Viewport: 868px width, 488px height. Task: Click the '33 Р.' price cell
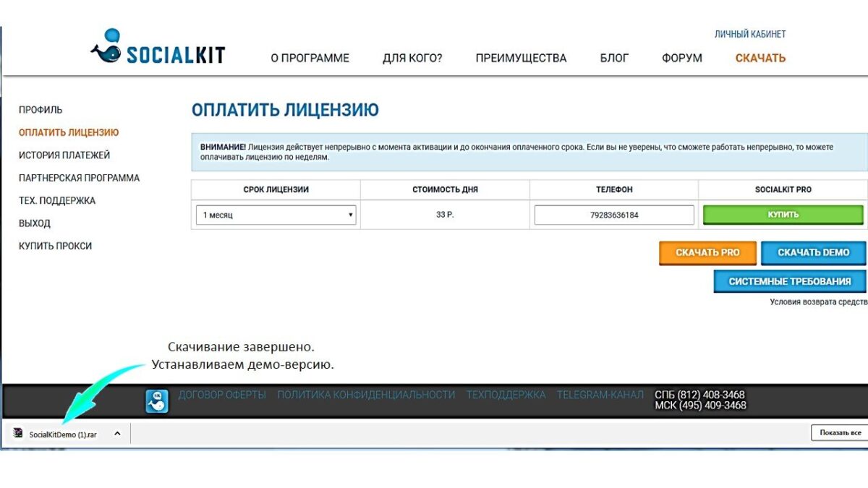pyautogui.click(x=445, y=215)
